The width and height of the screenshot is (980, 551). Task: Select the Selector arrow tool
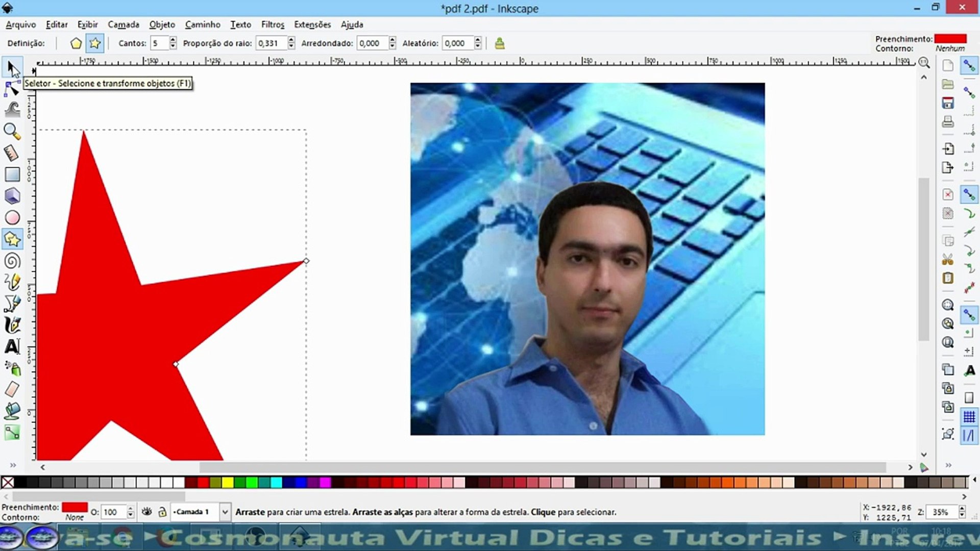(x=13, y=68)
